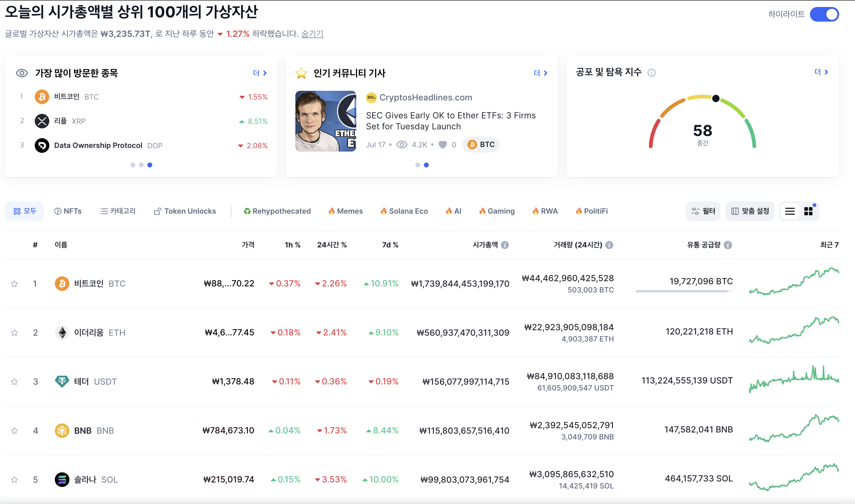
Task: Turn off the 하이라이트 toggle
Action: (x=824, y=14)
